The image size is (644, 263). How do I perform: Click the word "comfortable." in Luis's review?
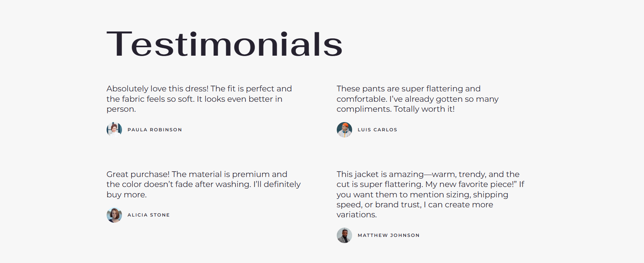pyautogui.click(x=361, y=99)
